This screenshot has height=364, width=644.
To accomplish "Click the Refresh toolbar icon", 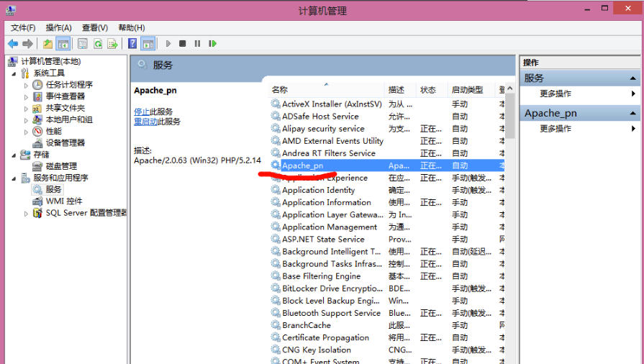I will 98,44.
